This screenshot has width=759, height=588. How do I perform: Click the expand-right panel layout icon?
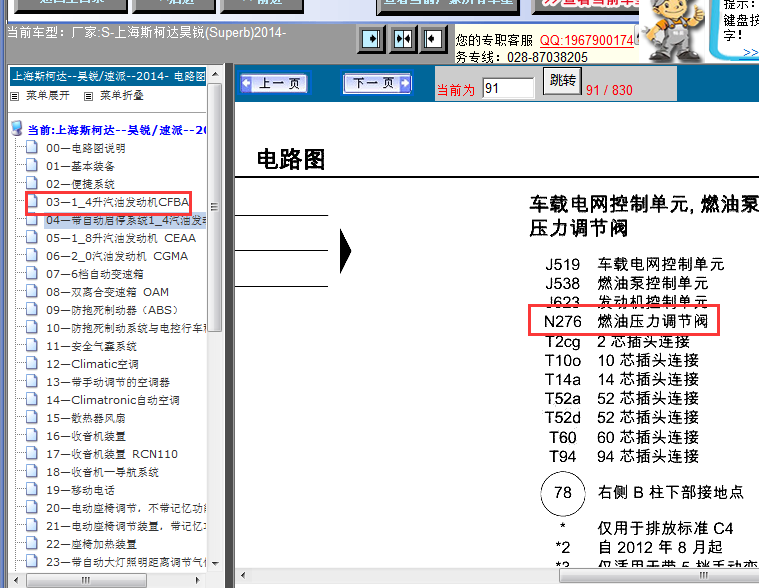[371, 39]
